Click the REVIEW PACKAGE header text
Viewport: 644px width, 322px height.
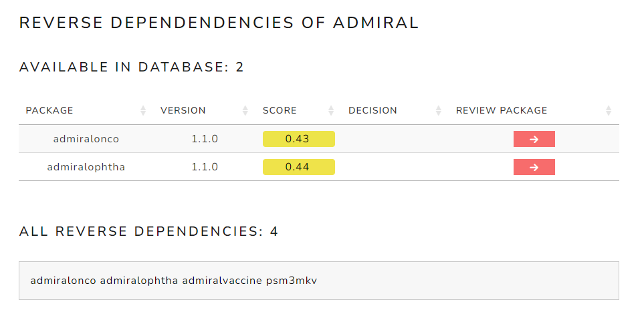pyautogui.click(x=502, y=110)
